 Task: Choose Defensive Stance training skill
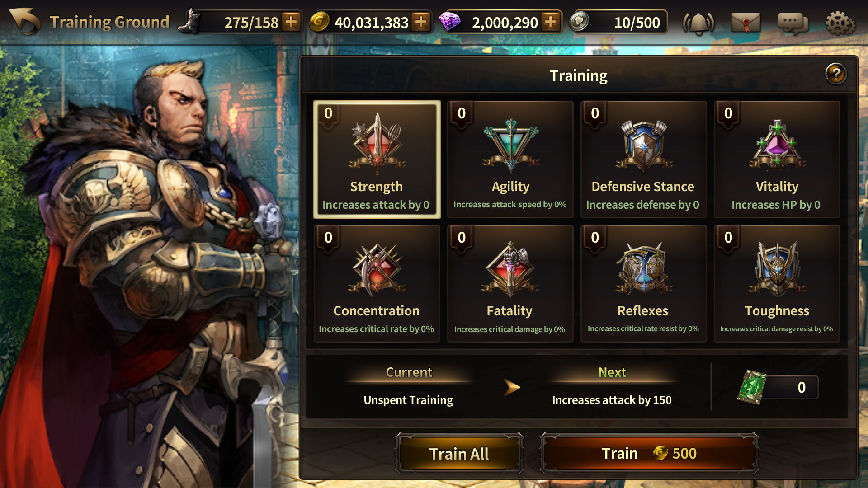tap(643, 160)
